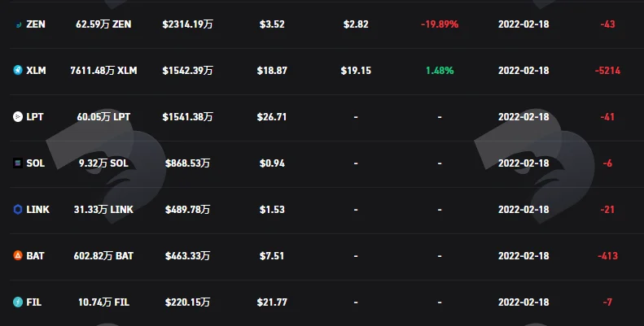Viewport: 644px width, 326px height.
Task: Click the $21.77 price for FIL
Action: (x=272, y=302)
